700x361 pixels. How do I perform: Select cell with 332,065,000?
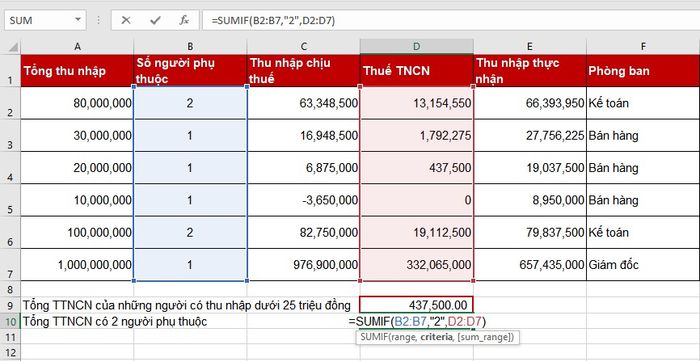417,265
